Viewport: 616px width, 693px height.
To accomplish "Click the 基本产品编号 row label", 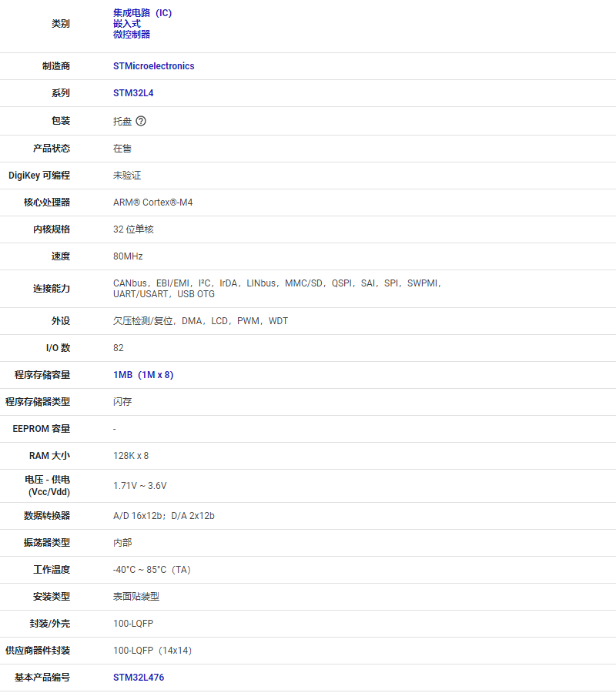I will tap(42, 677).
